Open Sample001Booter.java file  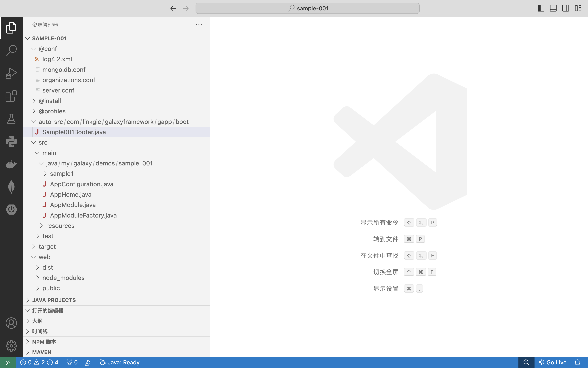tap(116, 132)
